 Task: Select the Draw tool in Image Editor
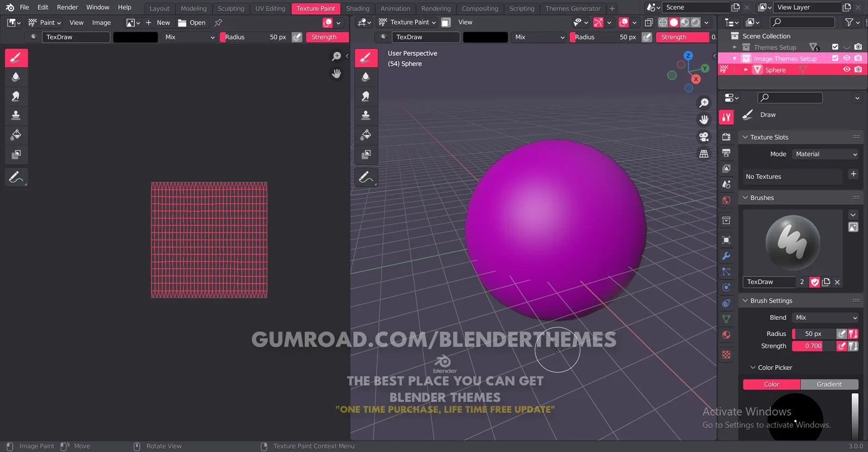[x=16, y=57]
